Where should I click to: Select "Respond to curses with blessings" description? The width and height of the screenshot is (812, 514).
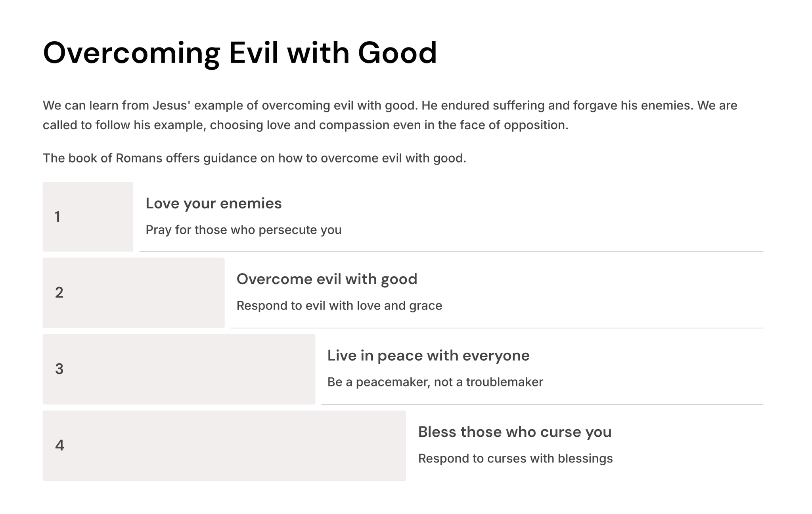515,459
